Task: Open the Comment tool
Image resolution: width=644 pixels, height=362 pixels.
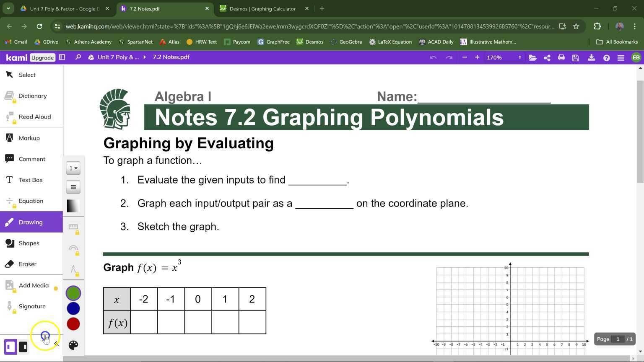Action: 32,159
